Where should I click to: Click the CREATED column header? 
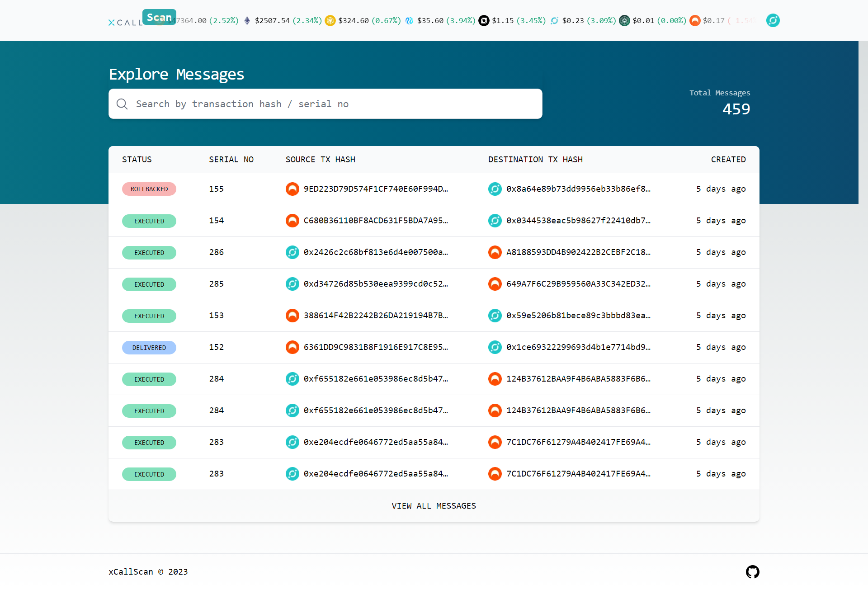click(728, 160)
